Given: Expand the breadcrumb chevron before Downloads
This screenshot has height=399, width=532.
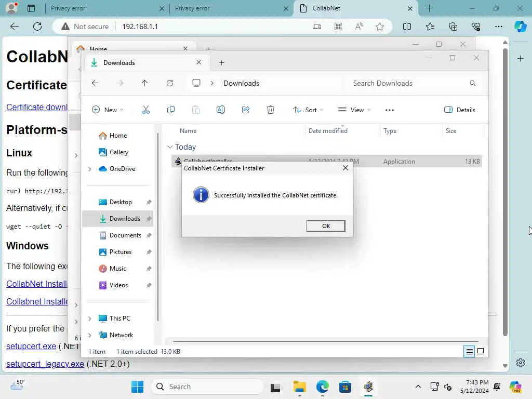Looking at the screenshot, I should 212,83.
